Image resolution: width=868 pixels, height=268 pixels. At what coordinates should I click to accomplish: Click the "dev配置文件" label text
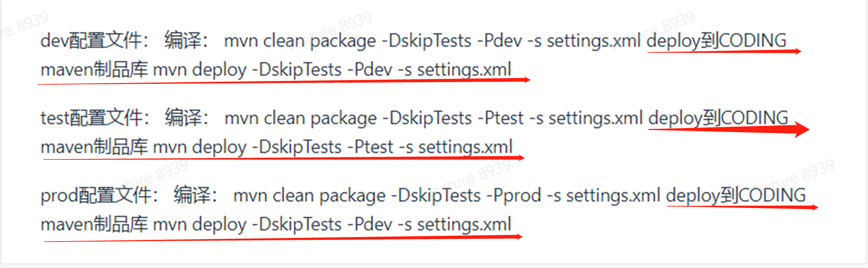(91, 40)
